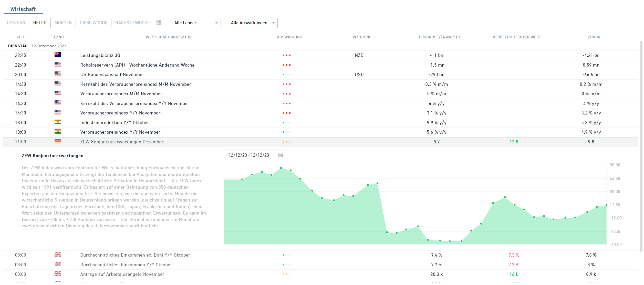Open the Alle Auswirkungen dropdown
The height and width of the screenshot is (285, 644).
click(x=252, y=23)
